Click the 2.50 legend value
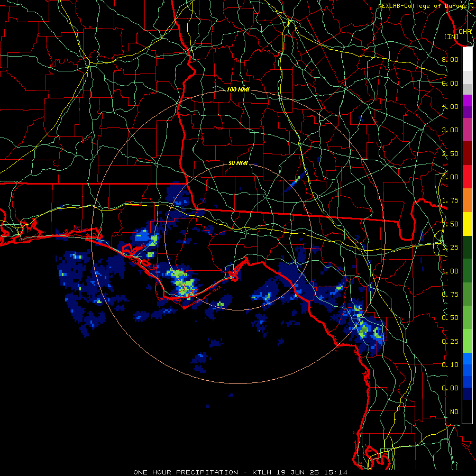The height and width of the screenshot is (476, 476). (450, 153)
